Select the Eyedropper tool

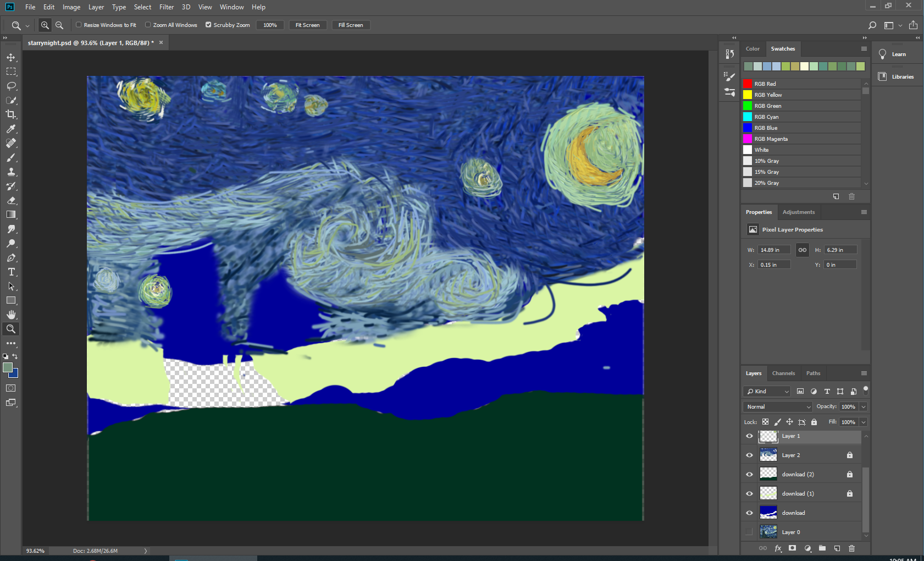[11, 129]
